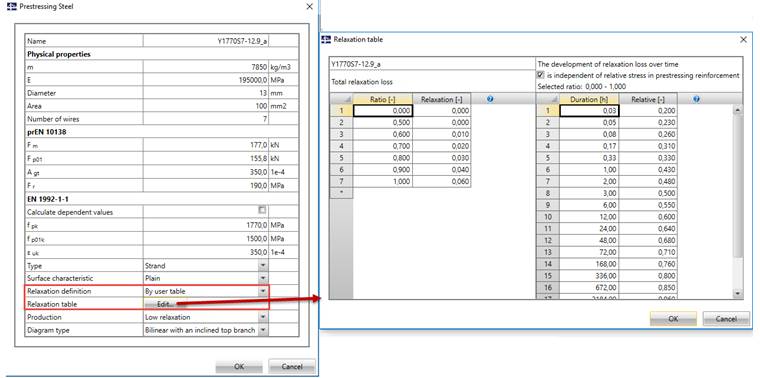
Task: Click the Prestressing Steel window app icon
Action: 13,7
